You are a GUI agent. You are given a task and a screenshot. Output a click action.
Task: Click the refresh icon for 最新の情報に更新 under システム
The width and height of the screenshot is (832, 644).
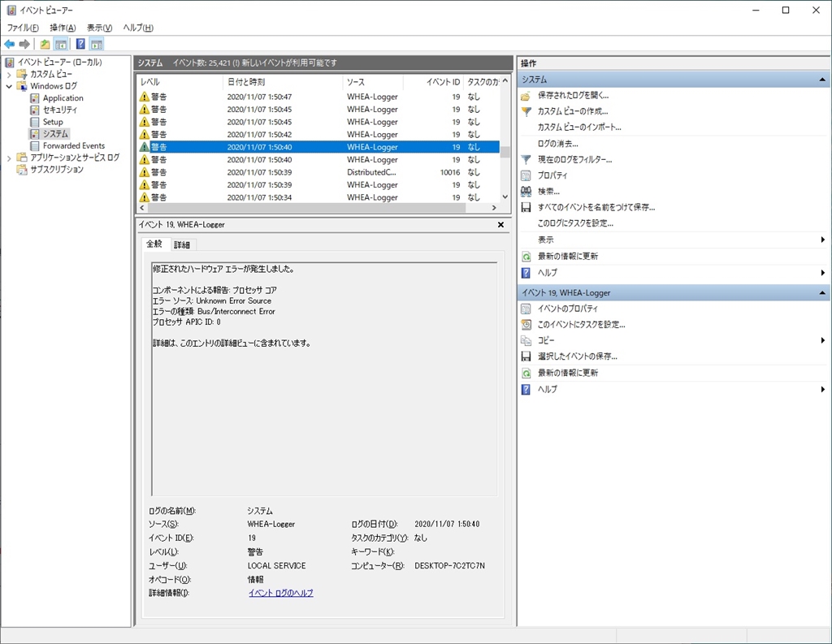(526, 257)
